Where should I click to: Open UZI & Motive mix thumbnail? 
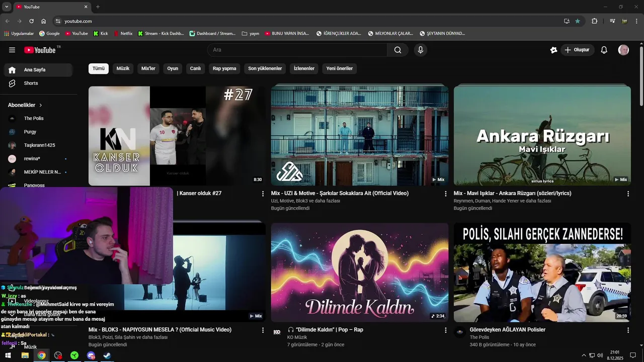[360, 136]
